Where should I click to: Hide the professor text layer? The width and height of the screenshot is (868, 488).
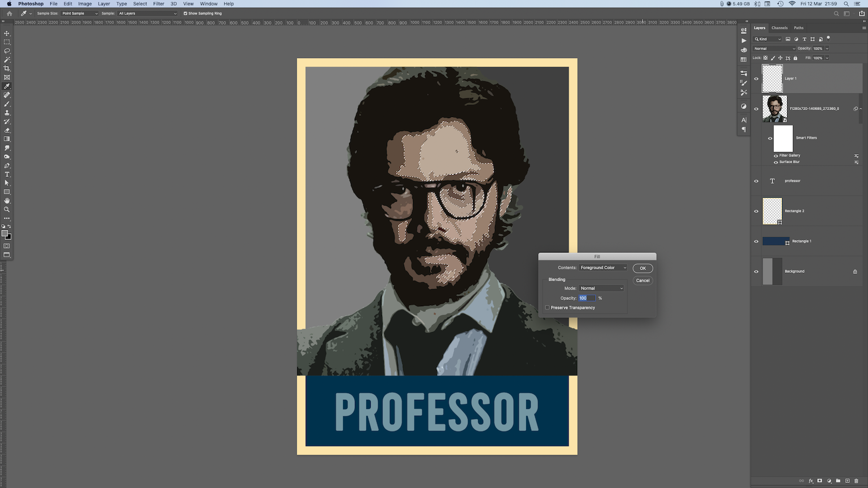coord(756,181)
